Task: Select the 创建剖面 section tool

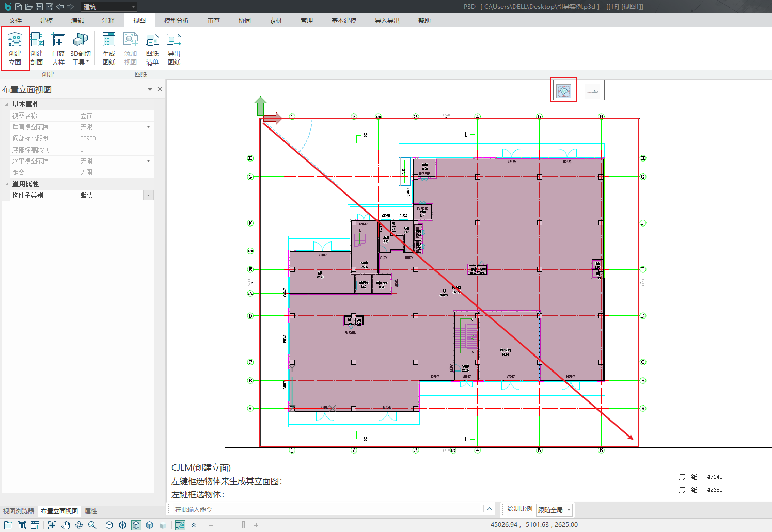Action: (37, 49)
